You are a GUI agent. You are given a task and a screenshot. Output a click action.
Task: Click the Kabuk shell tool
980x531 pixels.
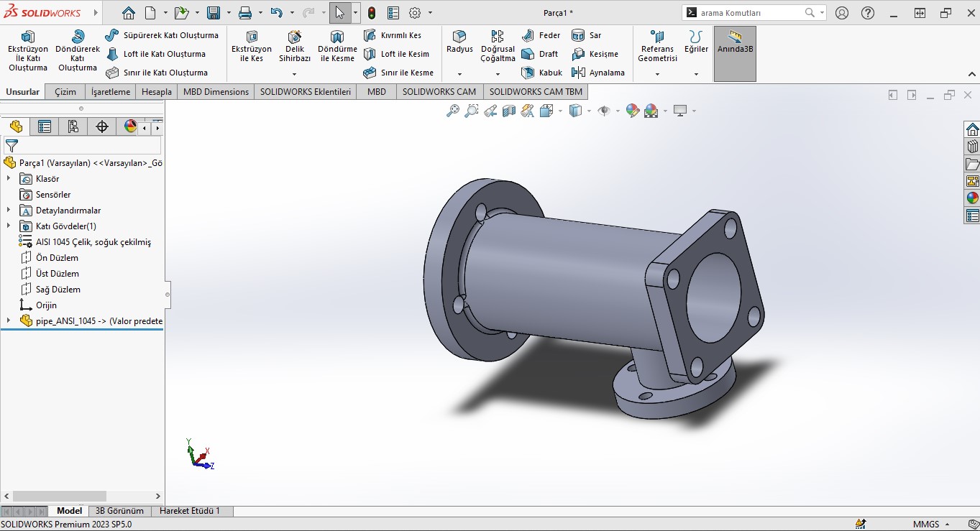point(542,73)
